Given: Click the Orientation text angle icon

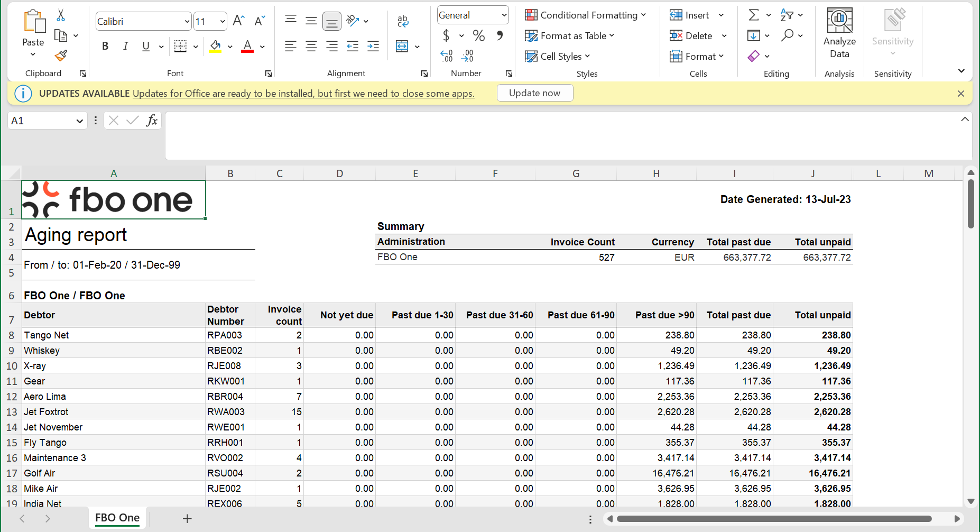Looking at the screenshot, I should tap(353, 21).
